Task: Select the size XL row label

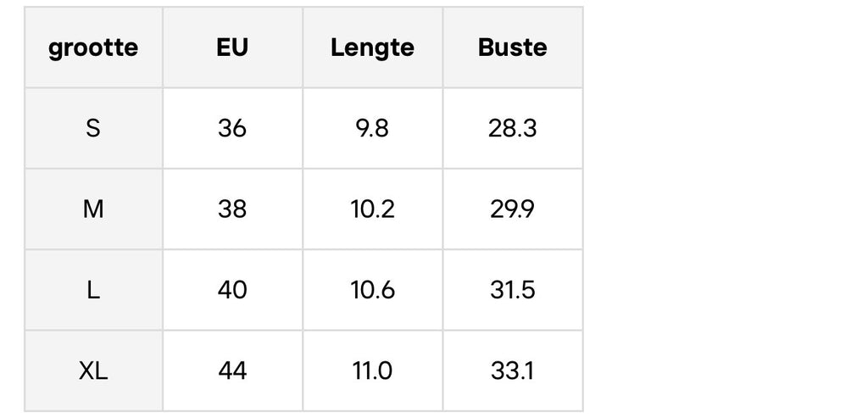Action: (x=93, y=371)
